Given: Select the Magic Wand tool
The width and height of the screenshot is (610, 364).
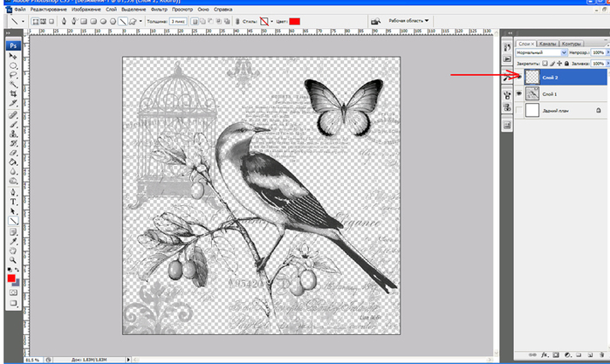Looking at the screenshot, I should point(13,85).
